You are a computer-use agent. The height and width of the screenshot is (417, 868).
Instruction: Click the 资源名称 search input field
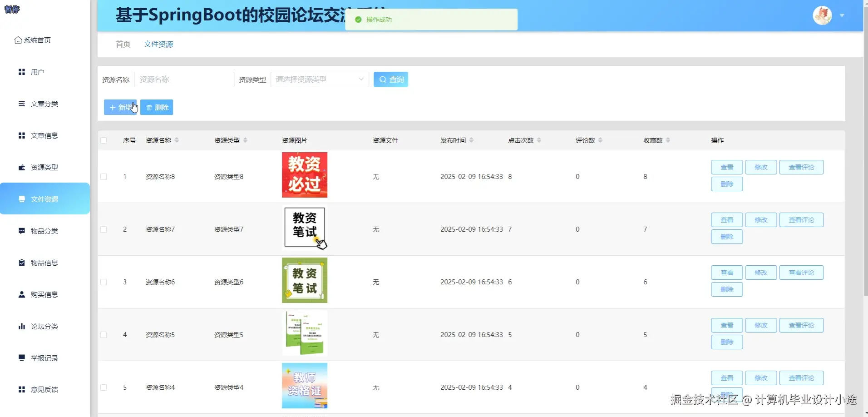pos(184,79)
